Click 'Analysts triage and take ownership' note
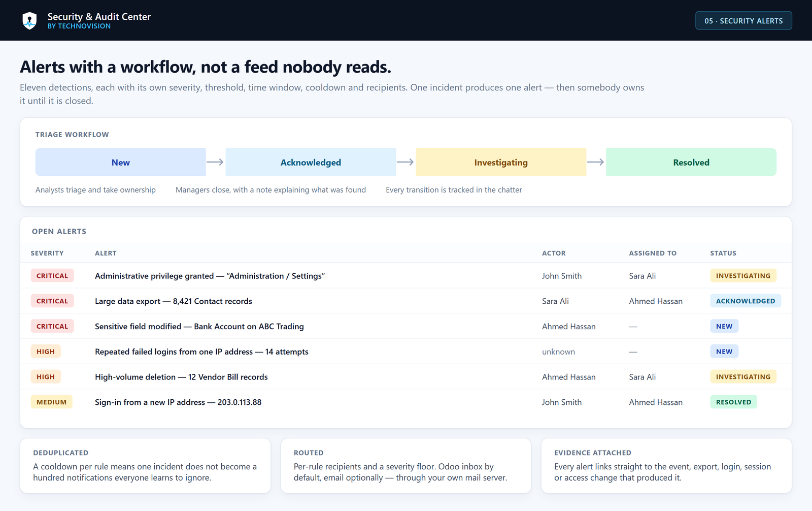 click(95, 189)
